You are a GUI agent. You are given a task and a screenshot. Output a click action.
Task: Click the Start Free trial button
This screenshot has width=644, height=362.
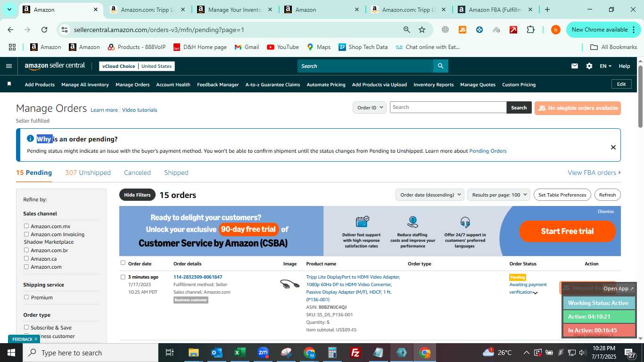pos(567,231)
